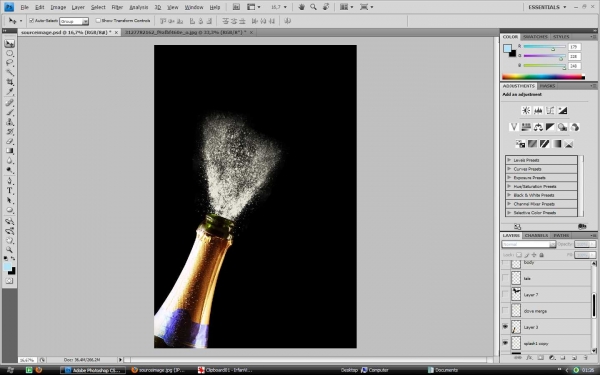The width and height of the screenshot is (600, 375).
Task: Select the Dodge tool
Action: [10, 170]
